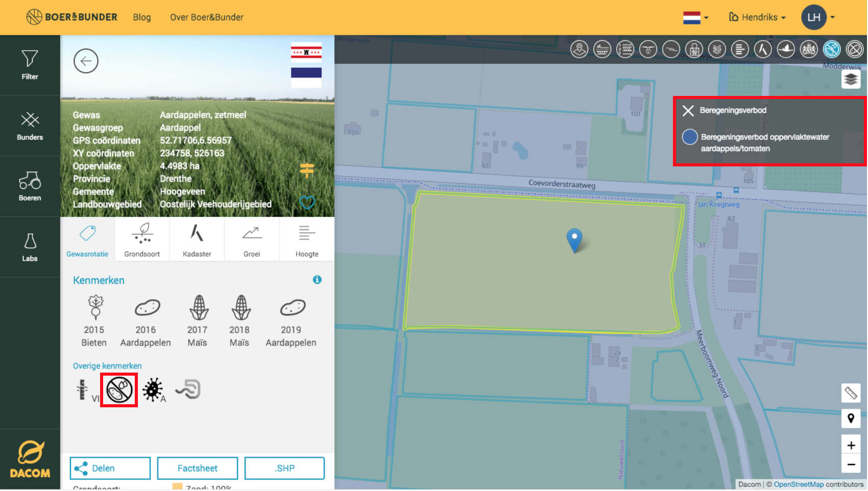Image resolution: width=868 pixels, height=491 pixels.
Task: Toggle the highlighted irrigation ban map layer
Action: click(832, 50)
